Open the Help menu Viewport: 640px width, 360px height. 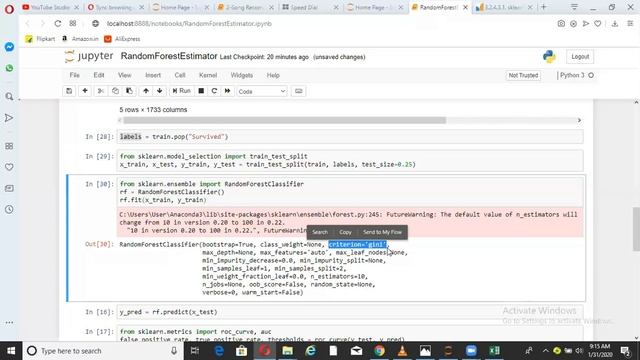[x=273, y=75]
